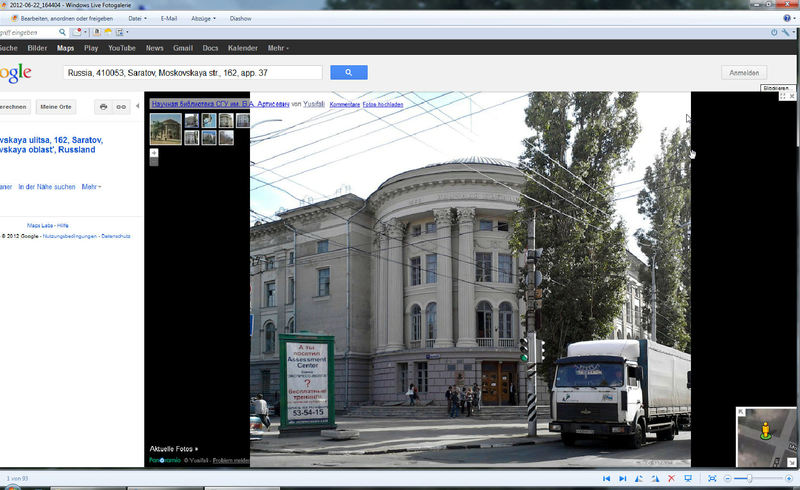
Task: Open the Kommentare link above the photo
Action: 344,104
